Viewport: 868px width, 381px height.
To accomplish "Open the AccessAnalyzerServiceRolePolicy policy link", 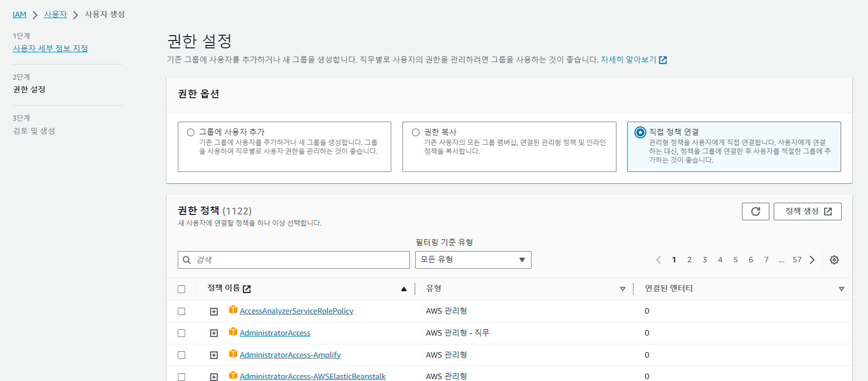I will point(296,311).
